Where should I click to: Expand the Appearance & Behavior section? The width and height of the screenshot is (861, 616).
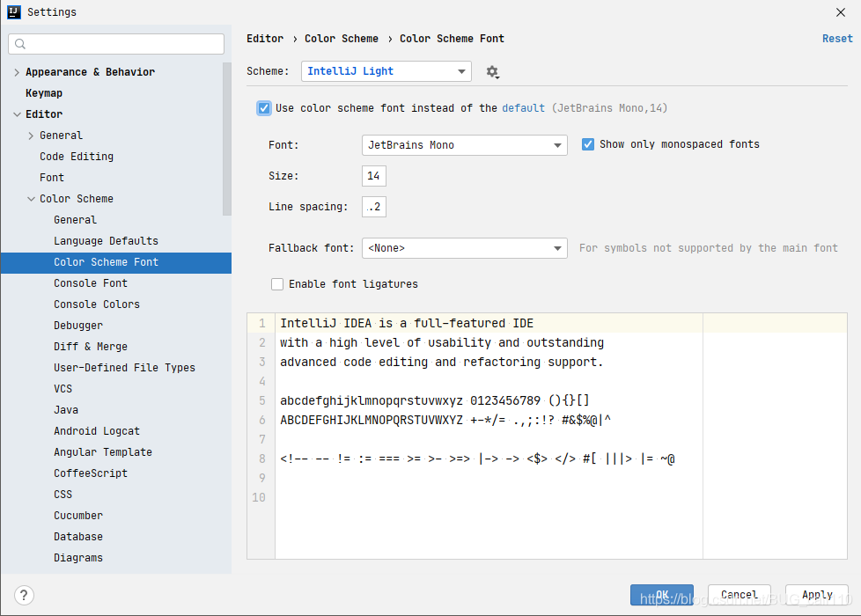pyautogui.click(x=16, y=71)
